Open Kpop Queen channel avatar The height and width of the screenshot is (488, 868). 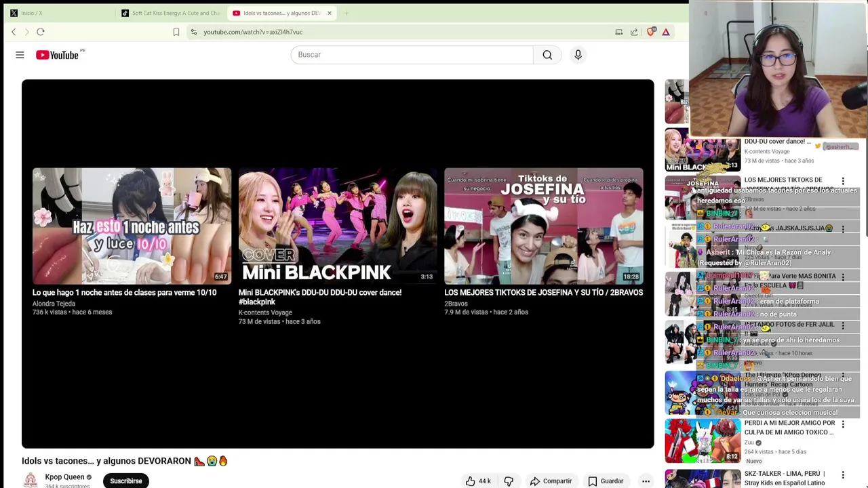(31, 481)
